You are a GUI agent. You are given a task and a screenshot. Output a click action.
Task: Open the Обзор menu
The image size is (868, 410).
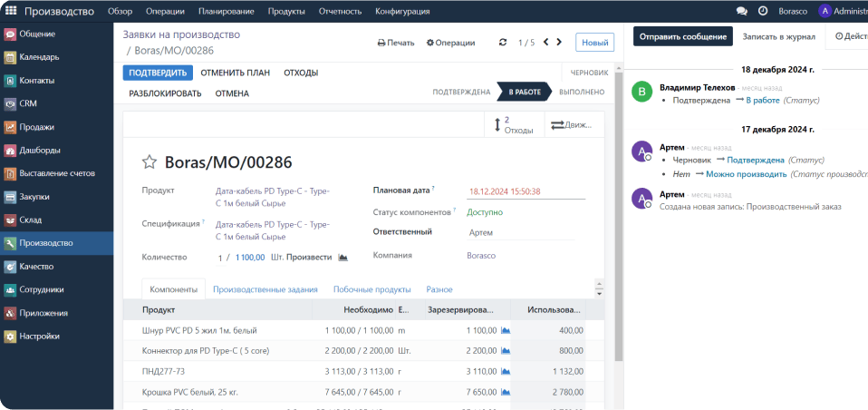[x=121, y=11]
